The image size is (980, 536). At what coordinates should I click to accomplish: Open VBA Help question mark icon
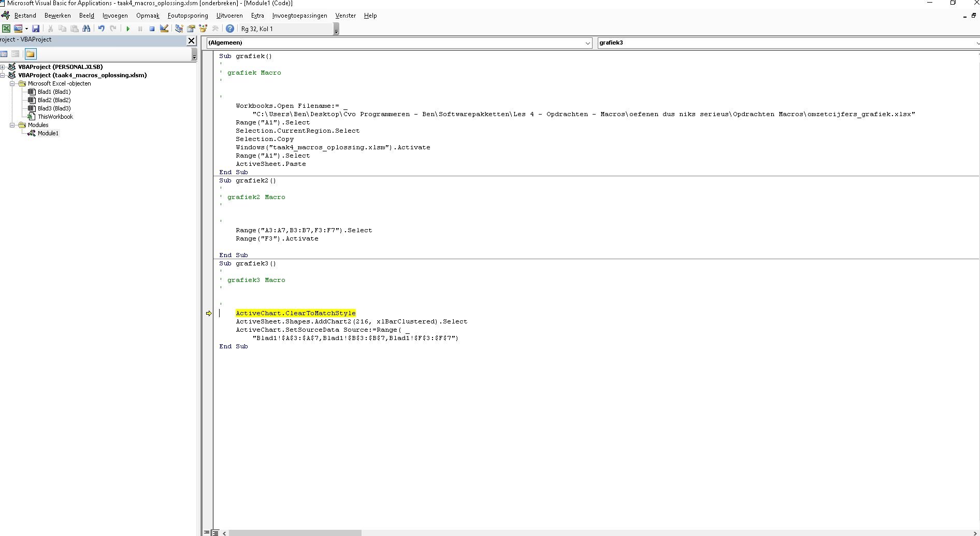tap(230, 29)
